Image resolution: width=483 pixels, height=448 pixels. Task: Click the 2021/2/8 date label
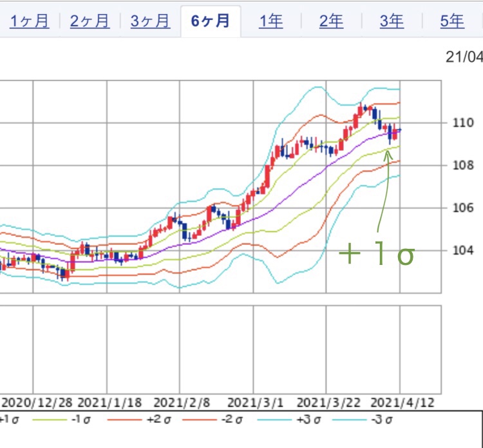(182, 403)
